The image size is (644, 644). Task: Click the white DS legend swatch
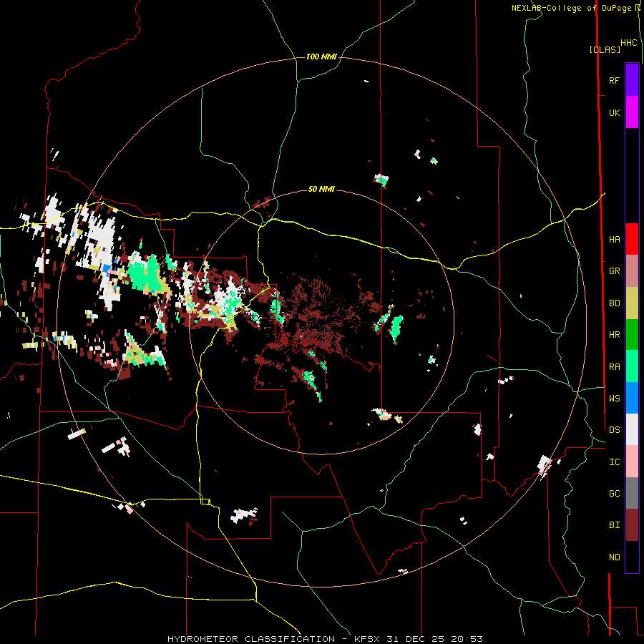(632, 429)
